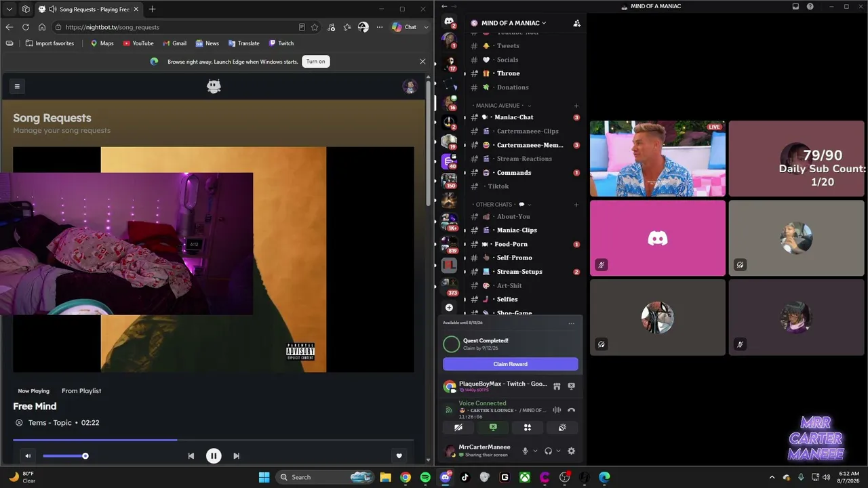
Task: Add a channel to OTHER CHATS category
Action: [x=576, y=205]
